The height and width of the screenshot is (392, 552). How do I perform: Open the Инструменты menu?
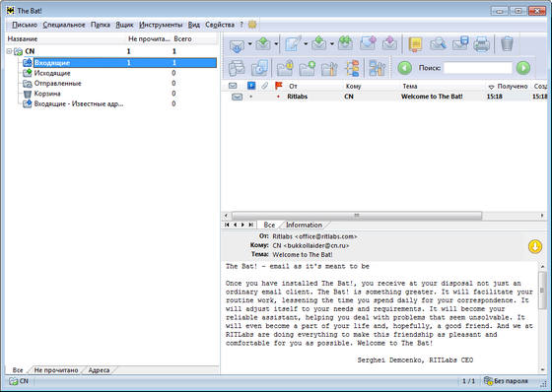[x=161, y=25]
